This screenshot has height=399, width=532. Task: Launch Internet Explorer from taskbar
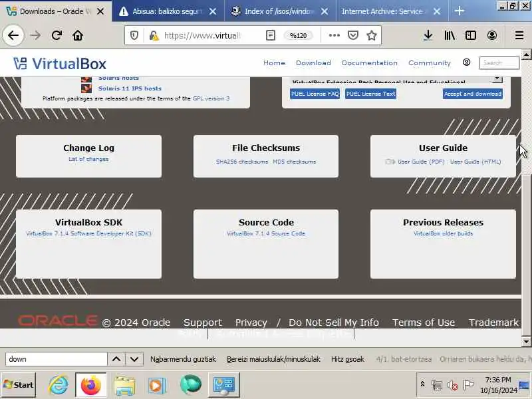point(59,385)
